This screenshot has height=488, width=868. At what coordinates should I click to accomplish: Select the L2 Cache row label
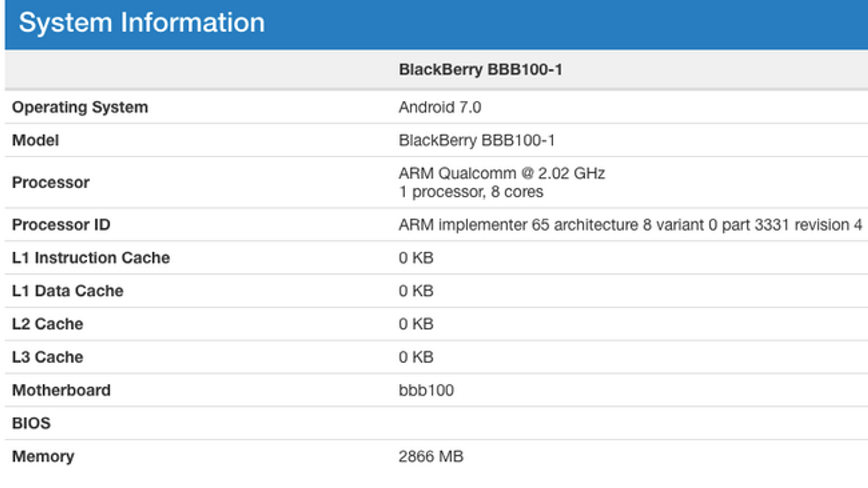pyautogui.click(x=47, y=324)
